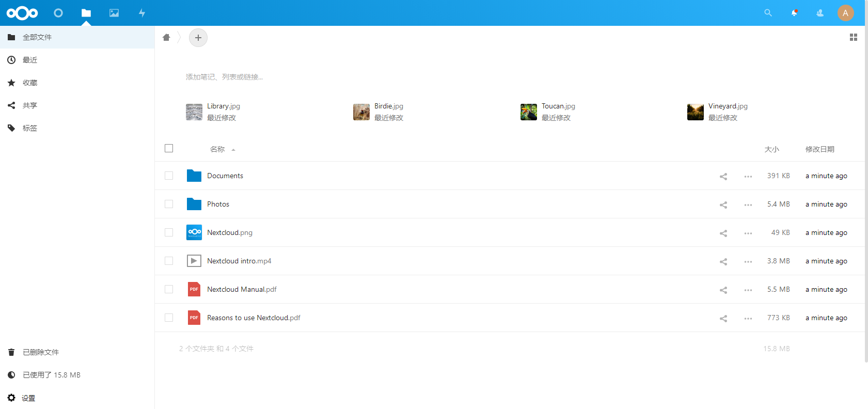Open 共享 shares view

[77, 105]
